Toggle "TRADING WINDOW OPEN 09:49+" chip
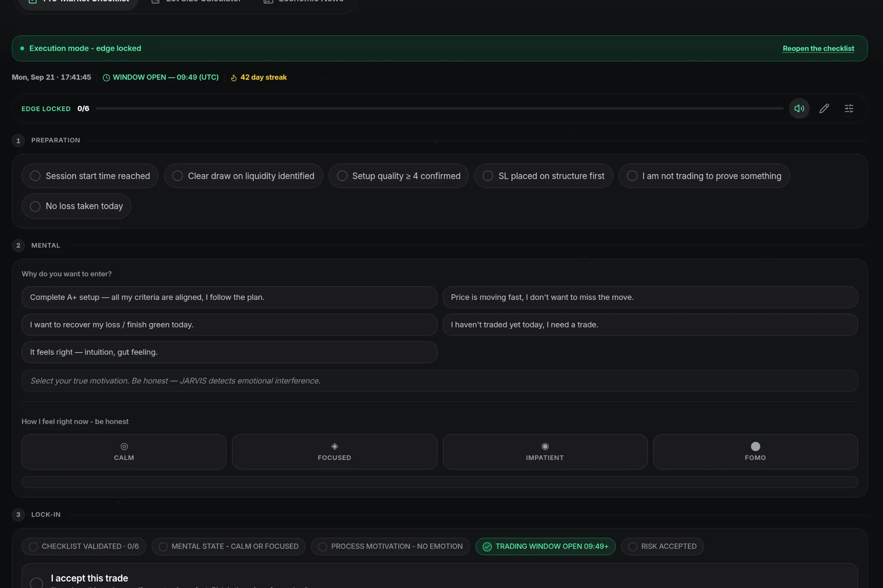Screen dimensions: 883x588 click(x=546, y=547)
